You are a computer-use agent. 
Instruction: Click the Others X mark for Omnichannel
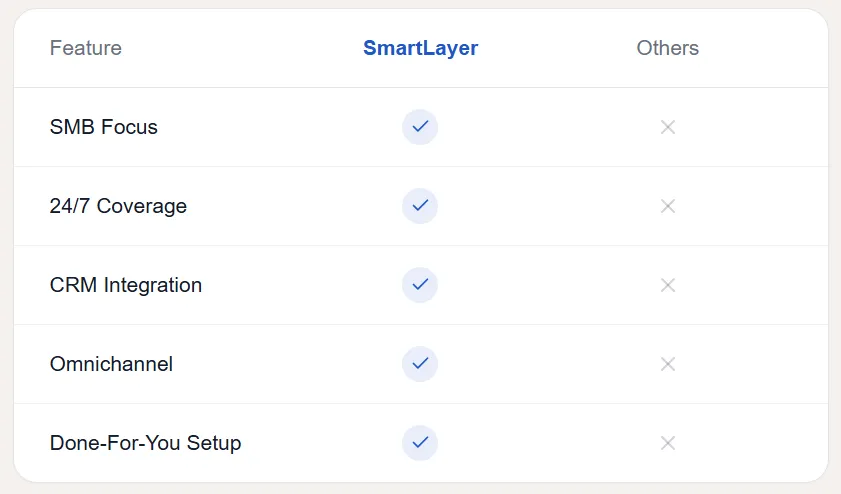tap(668, 364)
